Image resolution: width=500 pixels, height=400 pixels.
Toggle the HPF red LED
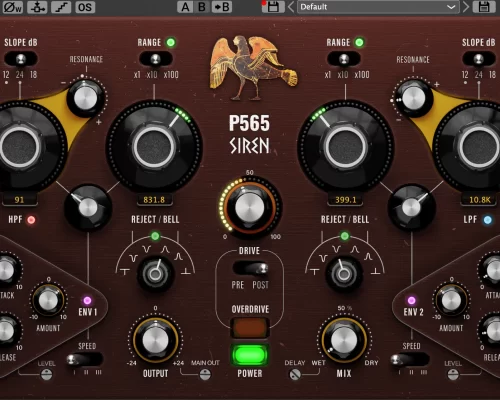point(31,220)
